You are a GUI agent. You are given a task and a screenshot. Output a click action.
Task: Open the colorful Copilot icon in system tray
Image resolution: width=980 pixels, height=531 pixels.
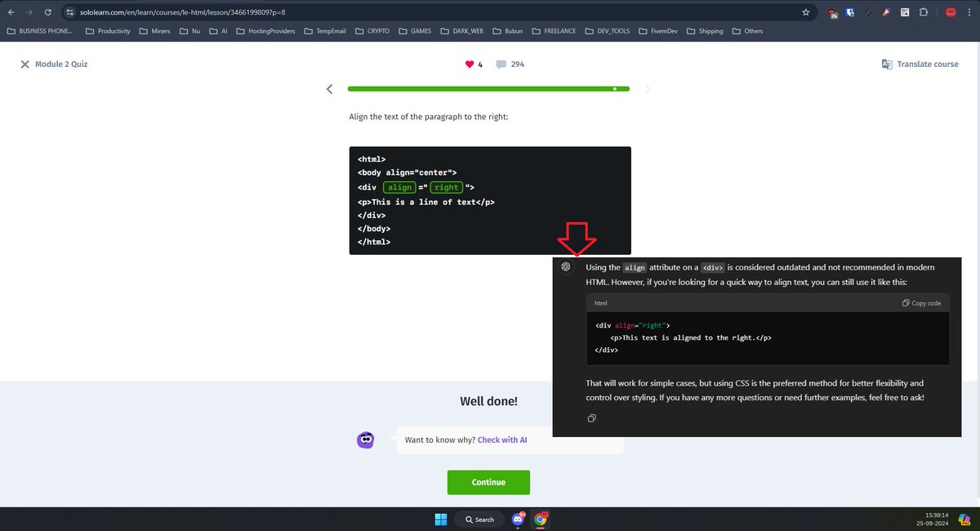(x=964, y=520)
